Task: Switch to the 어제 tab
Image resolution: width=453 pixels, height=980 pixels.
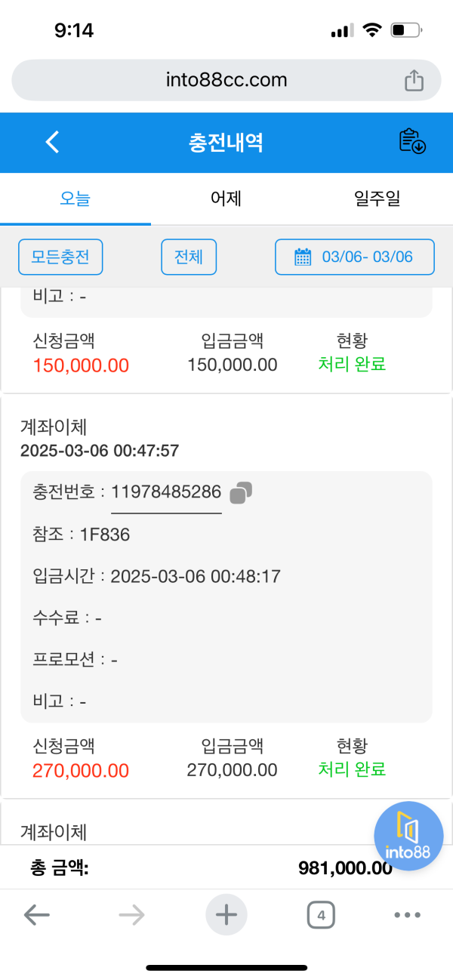Action: (x=226, y=199)
